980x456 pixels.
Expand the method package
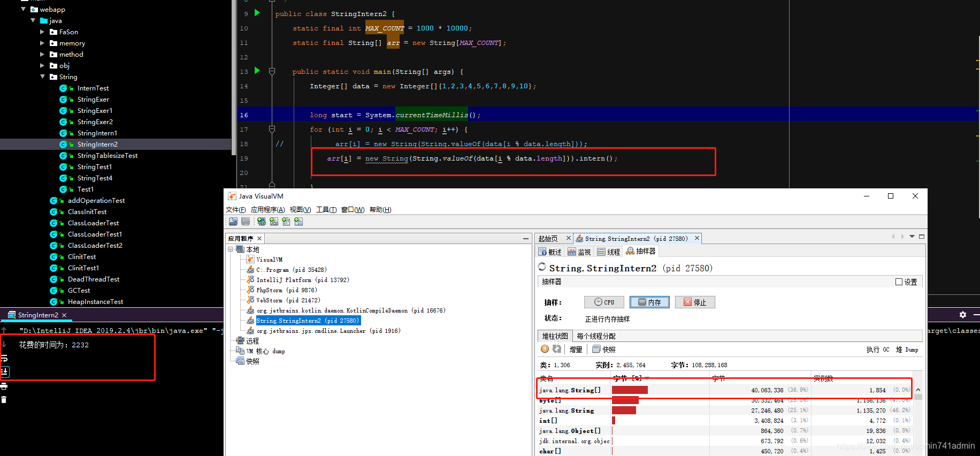42,54
